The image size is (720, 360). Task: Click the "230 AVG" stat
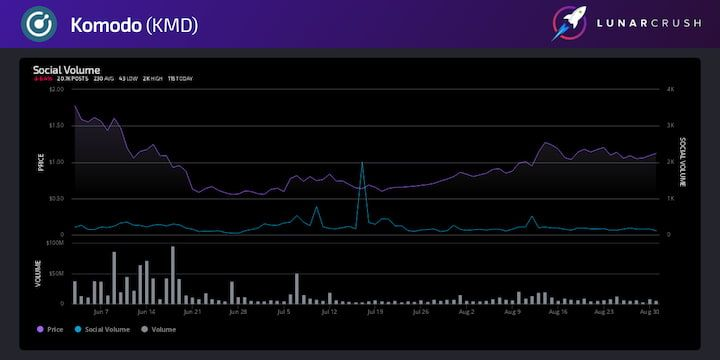point(104,79)
